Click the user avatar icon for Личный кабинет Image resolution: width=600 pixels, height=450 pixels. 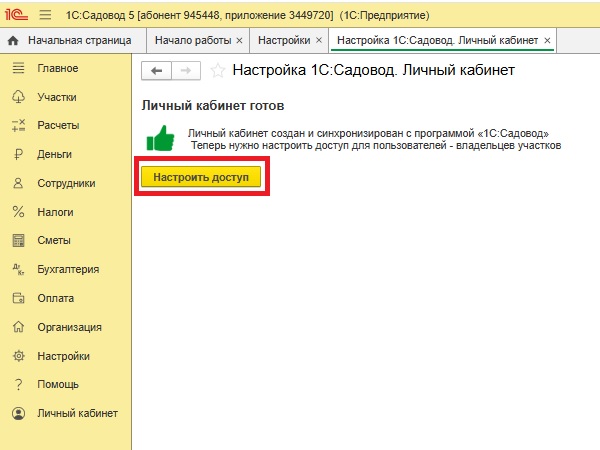18,413
